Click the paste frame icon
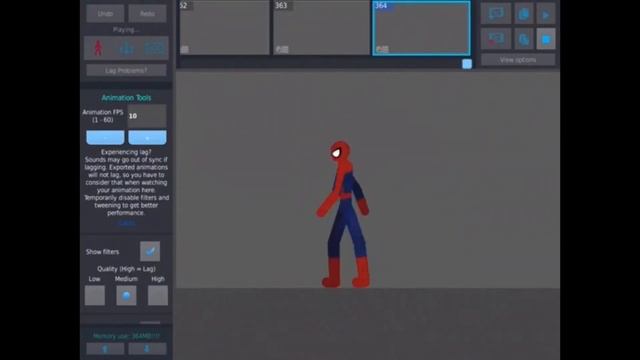This screenshot has height=360, width=640. click(524, 39)
